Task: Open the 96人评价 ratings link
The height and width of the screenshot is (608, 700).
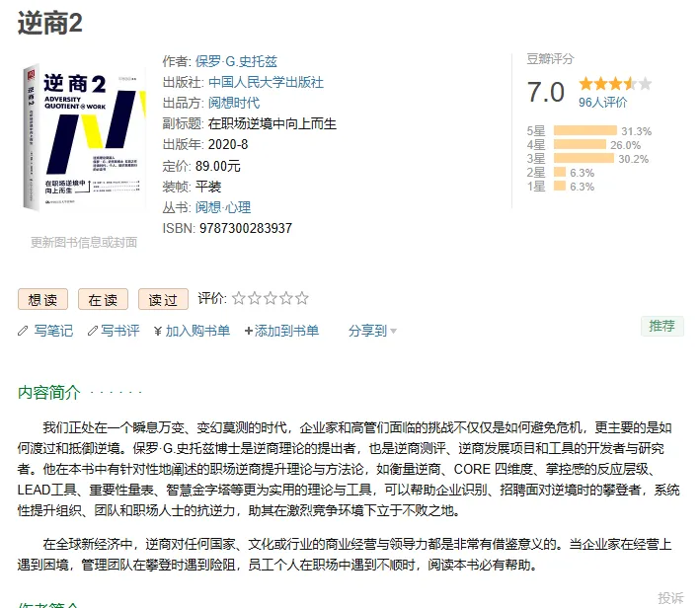Action: 602,103
